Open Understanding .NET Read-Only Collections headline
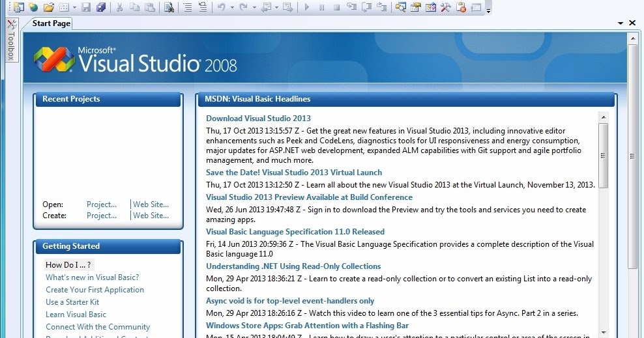 pos(293,266)
